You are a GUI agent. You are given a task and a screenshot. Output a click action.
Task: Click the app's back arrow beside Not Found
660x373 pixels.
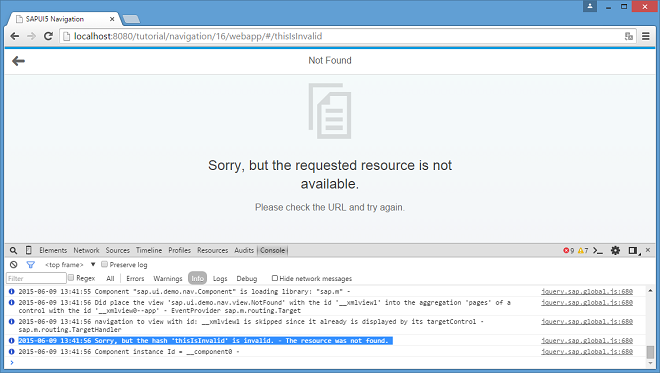(x=18, y=61)
